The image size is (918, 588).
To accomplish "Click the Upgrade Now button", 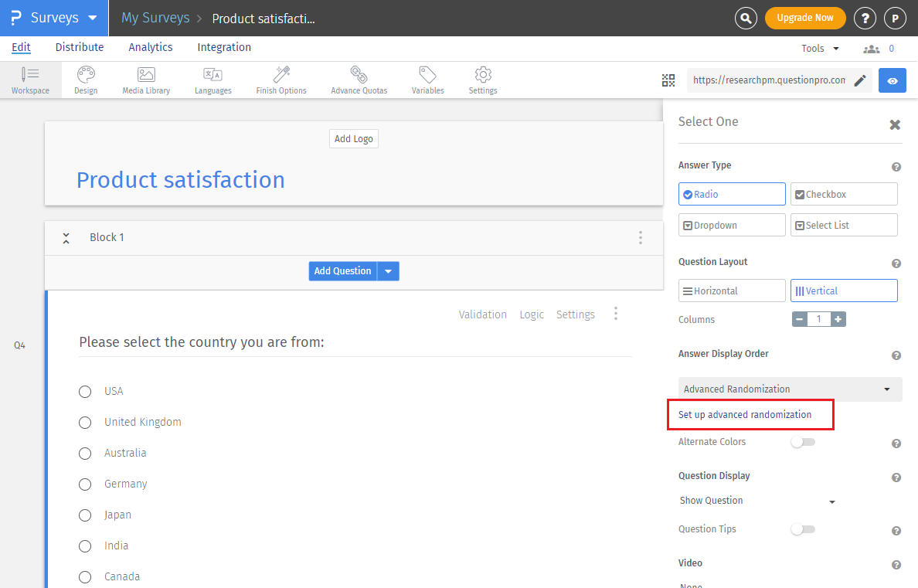I will pyautogui.click(x=804, y=18).
